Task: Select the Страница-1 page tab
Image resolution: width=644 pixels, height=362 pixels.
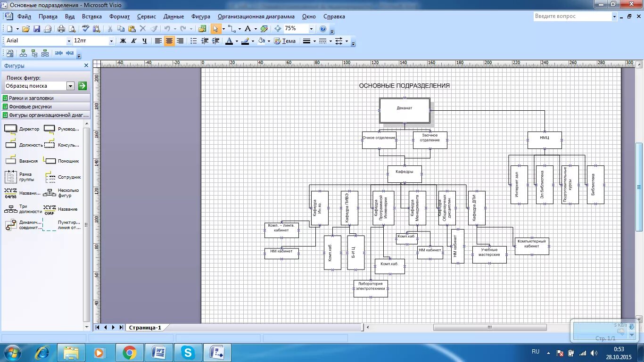Action: pyautogui.click(x=145, y=328)
